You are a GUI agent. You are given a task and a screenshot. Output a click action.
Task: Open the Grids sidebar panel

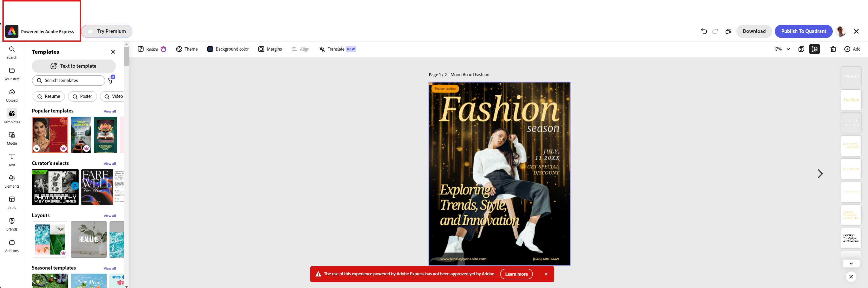(x=12, y=203)
